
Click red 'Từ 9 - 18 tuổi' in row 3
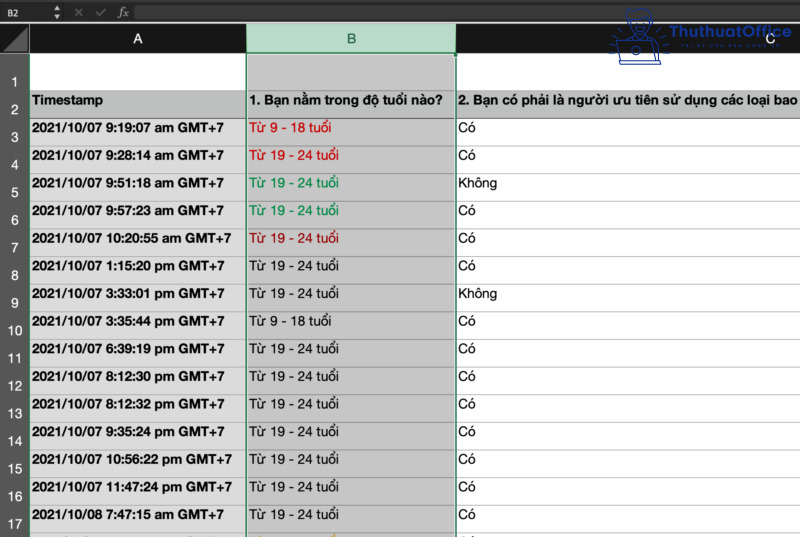[x=351, y=133]
